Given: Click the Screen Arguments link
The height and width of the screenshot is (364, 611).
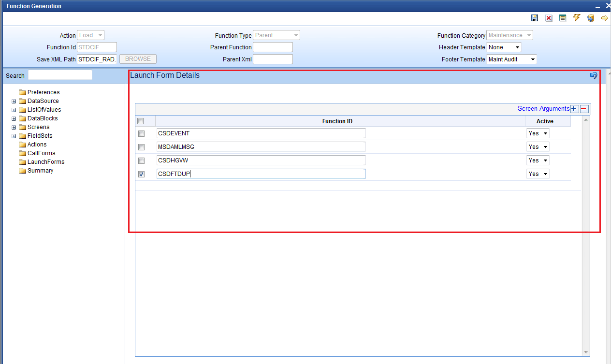Looking at the screenshot, I should (543, 109).
